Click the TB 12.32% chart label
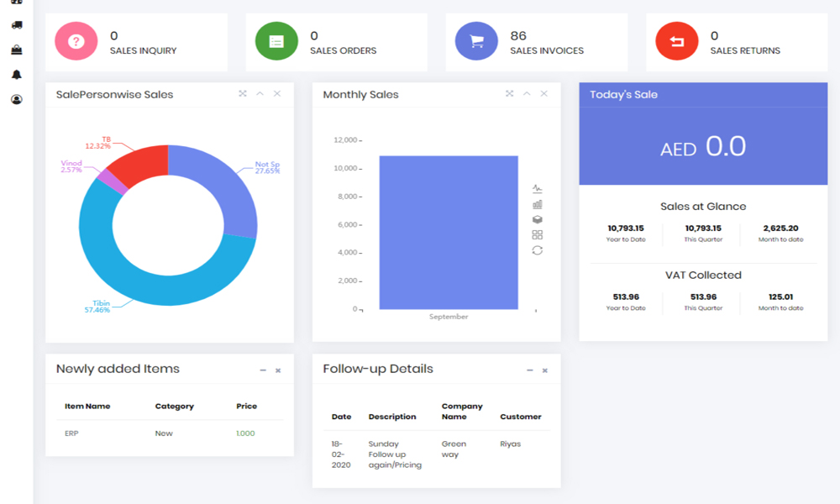Image resolution: width=840 pixels, height=504 pixels. tap(98, 143)
